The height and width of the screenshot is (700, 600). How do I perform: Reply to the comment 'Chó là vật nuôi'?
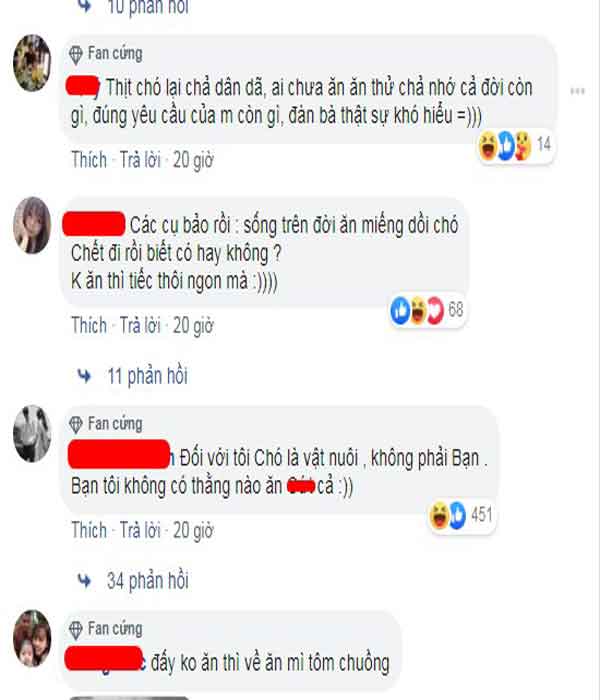[x=140, y=530]
